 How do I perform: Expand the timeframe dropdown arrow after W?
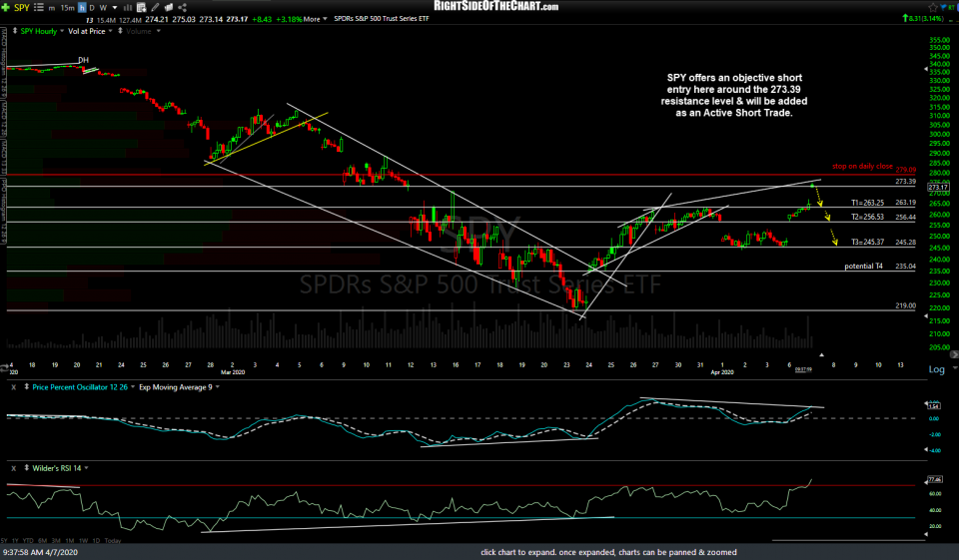click(114, 8)
